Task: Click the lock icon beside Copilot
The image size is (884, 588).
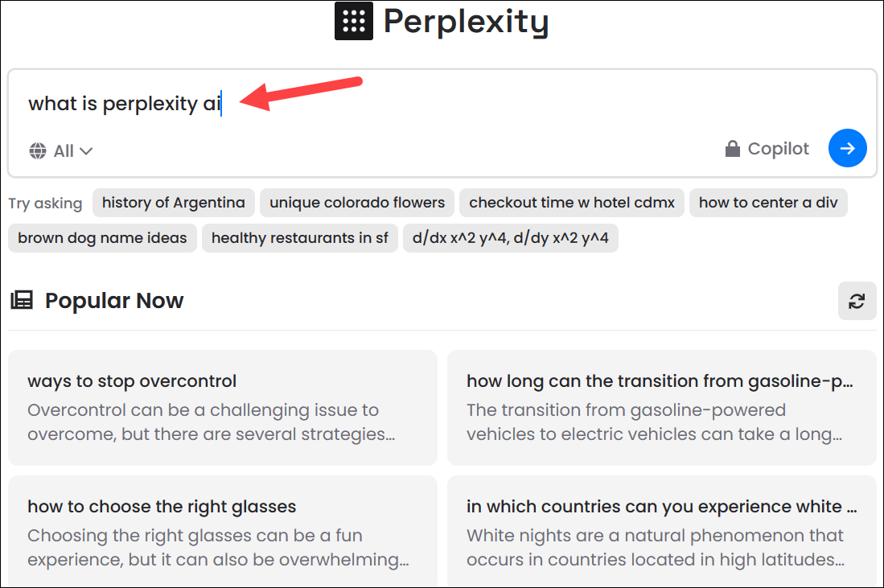Action: 733,148
